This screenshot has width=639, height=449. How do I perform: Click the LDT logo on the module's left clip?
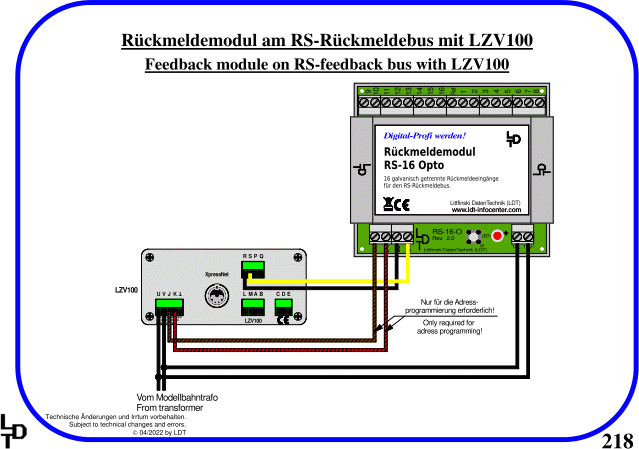coord(362,169)
